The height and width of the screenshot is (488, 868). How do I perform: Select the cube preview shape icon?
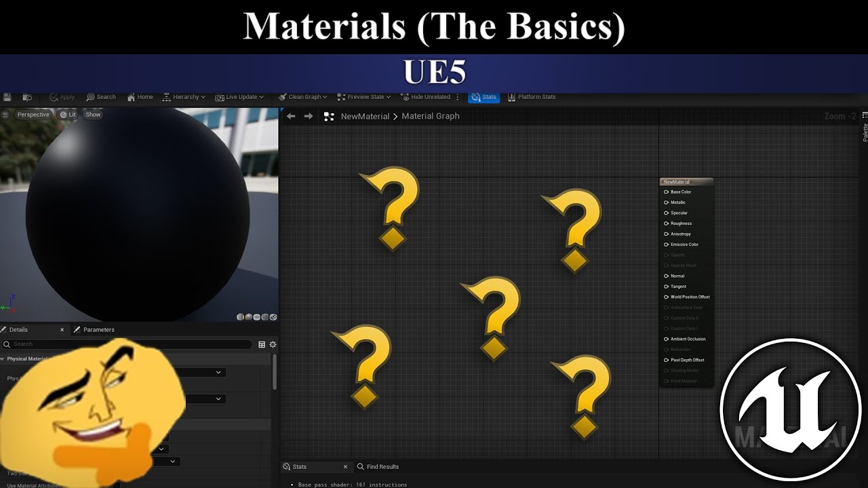(x=265, y=317)
